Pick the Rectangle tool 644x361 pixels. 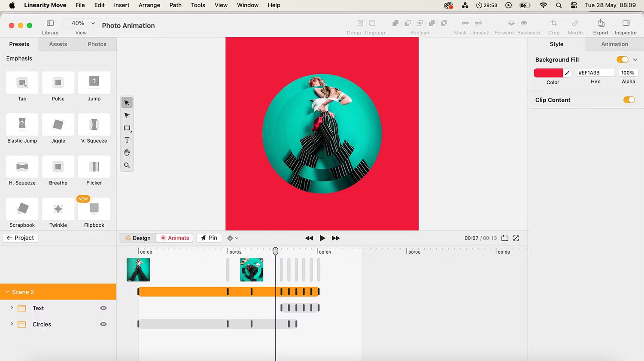click(x=127, y=127)
